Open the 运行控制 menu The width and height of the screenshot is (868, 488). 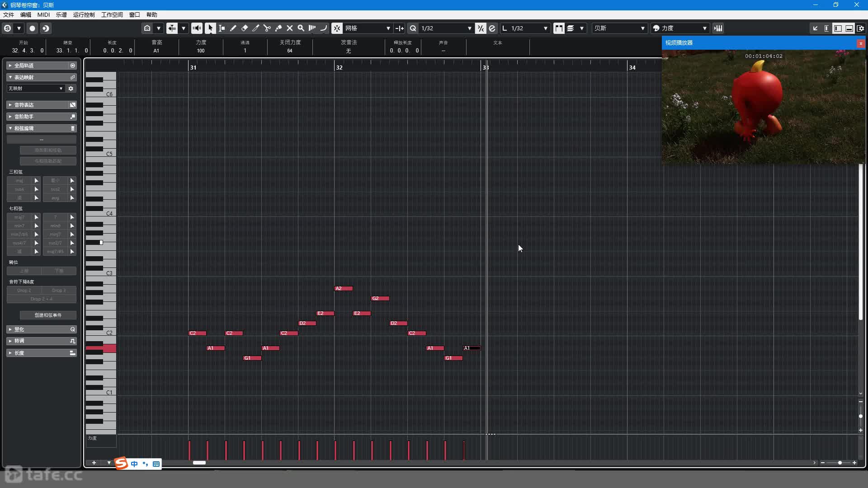[84, 14]
